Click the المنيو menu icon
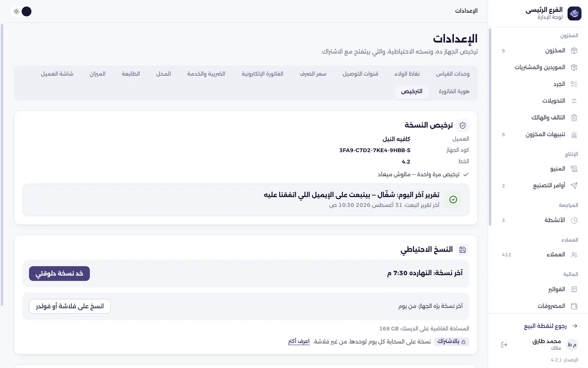Image resolution: width=588 pixels, height=368 pixels. coord(574,169)
